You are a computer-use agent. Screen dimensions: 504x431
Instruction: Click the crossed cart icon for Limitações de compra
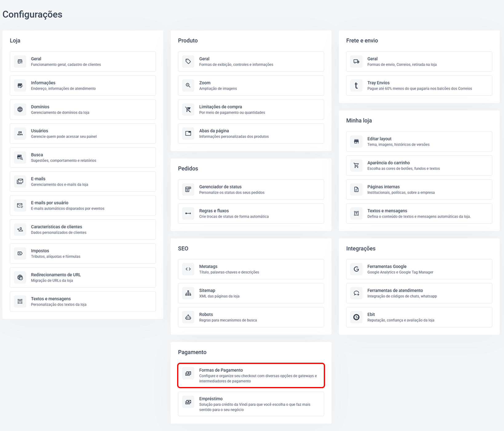tap(188, 110)
